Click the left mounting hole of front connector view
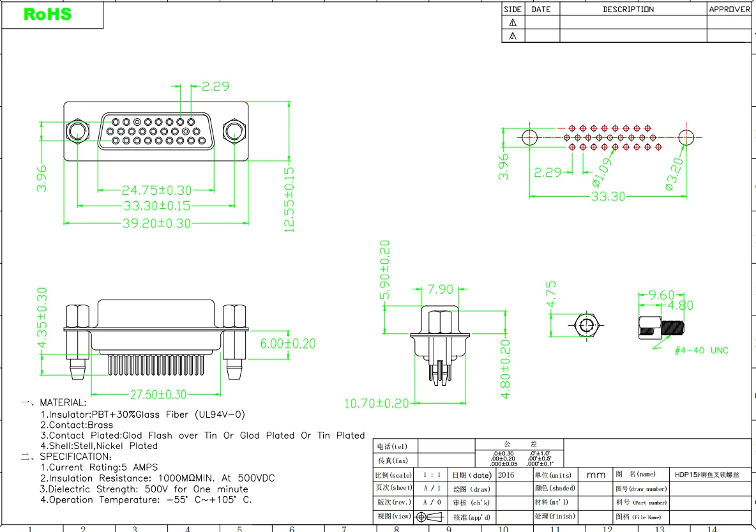The width and height of the screenshot is (756, 532). [x=78, y=132]
